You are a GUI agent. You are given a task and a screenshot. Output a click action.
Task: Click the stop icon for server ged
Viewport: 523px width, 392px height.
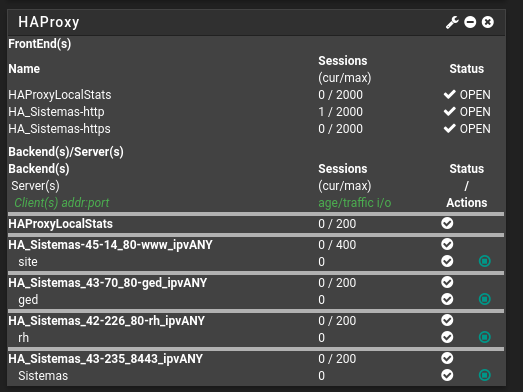click(x=485, y=299)
